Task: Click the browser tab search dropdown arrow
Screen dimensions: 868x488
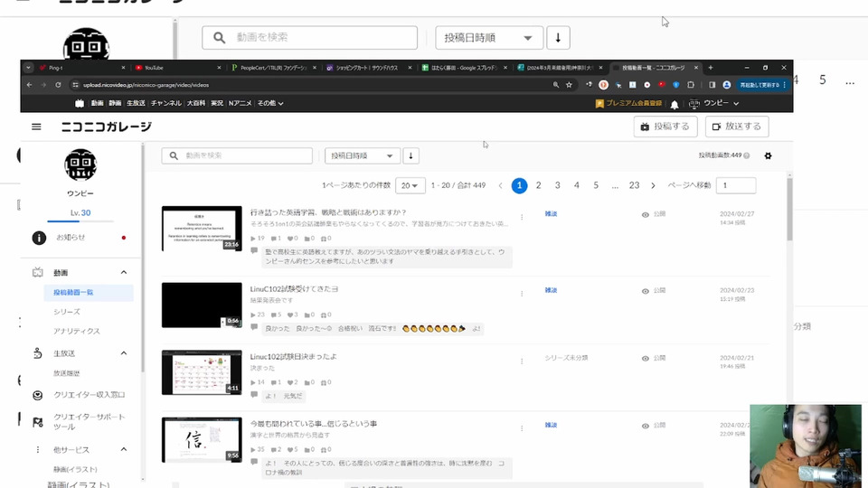Action: (28, 68)
